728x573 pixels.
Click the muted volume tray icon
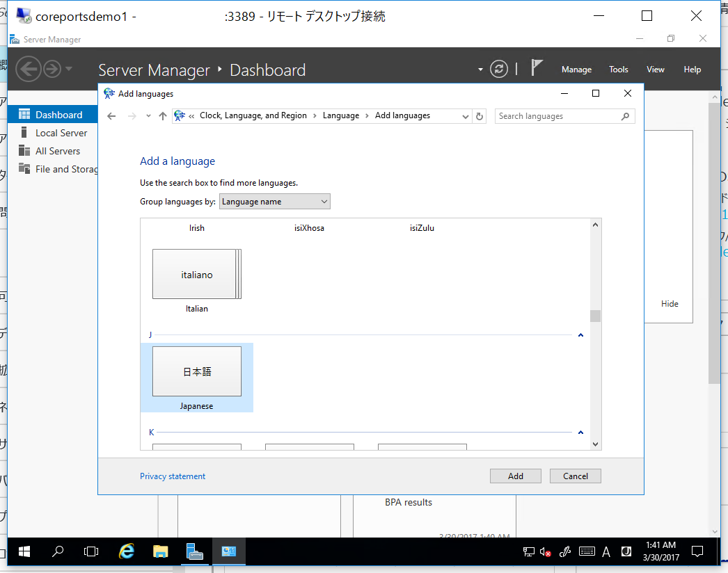tap(546, 551)
